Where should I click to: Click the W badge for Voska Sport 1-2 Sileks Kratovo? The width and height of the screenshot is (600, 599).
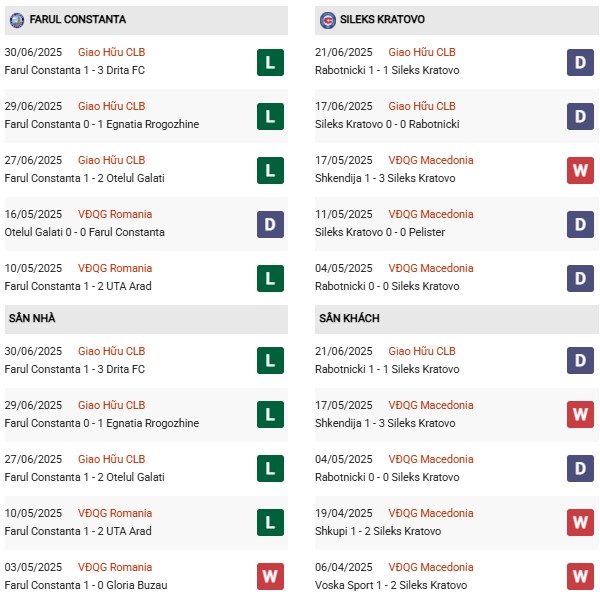coord(580,576)
